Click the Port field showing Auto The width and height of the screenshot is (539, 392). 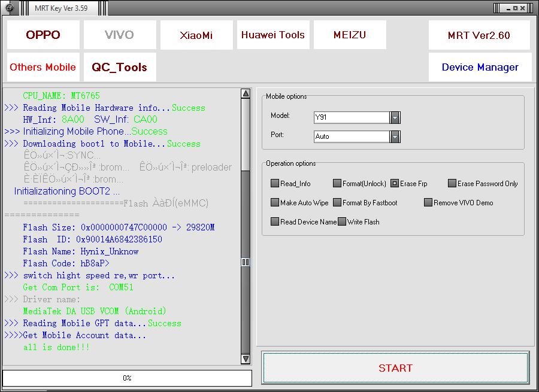tap(352, 136)
